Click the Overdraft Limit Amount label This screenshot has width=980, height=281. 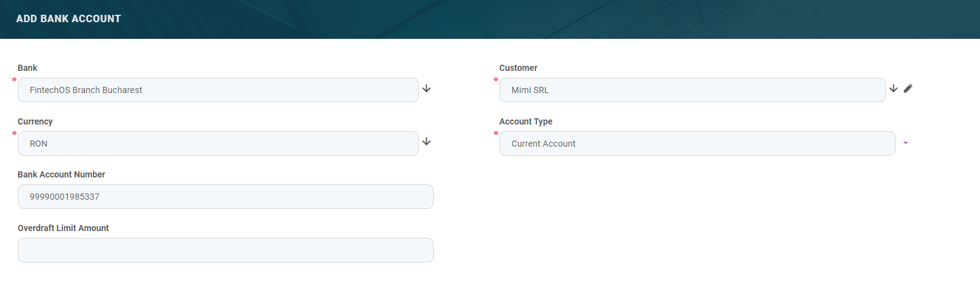coord(63,228)
